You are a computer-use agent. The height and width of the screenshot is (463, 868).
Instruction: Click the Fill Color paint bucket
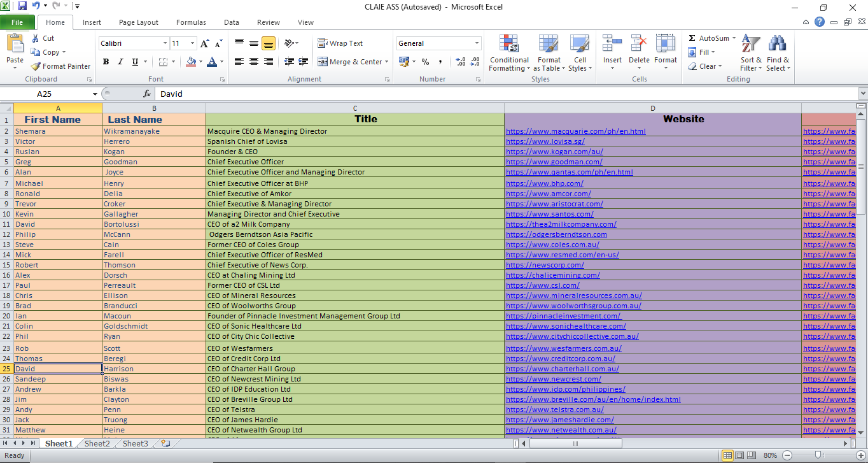coord(190,62)
